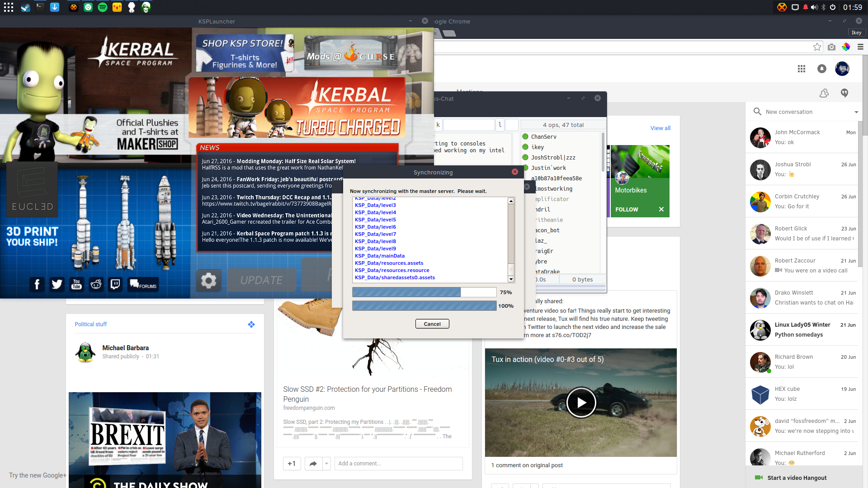
Task: Click the green Chrome-style icon in the panel
Action: (x=88, y=7)
